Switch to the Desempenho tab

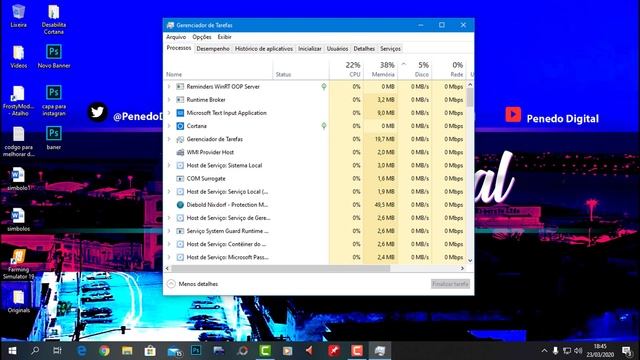click(213, 49)
